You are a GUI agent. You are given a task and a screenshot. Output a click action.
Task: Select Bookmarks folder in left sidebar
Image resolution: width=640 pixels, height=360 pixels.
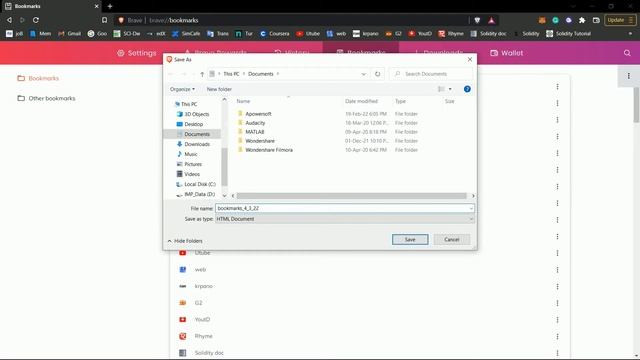pyautogui.click(x=38, y=78)
